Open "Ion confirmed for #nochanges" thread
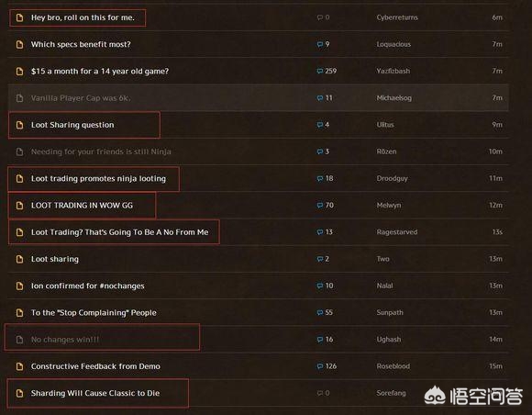The width and height of the screenshot is (532, 415). click(87, 286)
